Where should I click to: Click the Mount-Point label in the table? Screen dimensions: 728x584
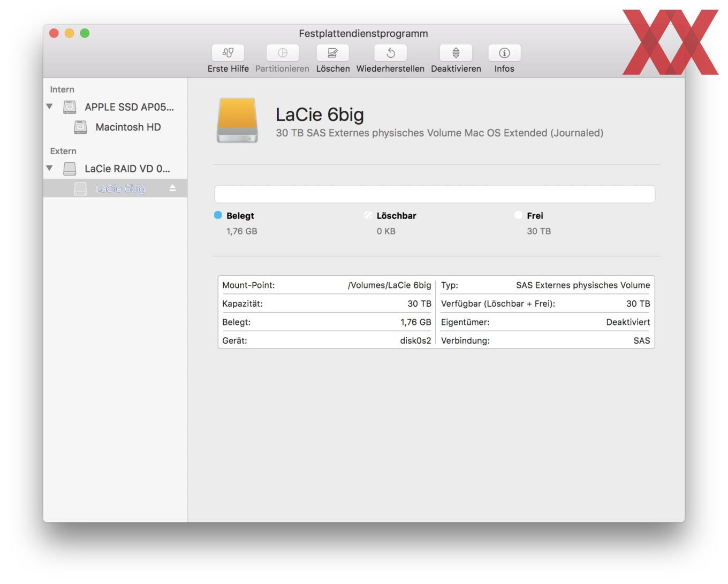(x=248, y=285)
